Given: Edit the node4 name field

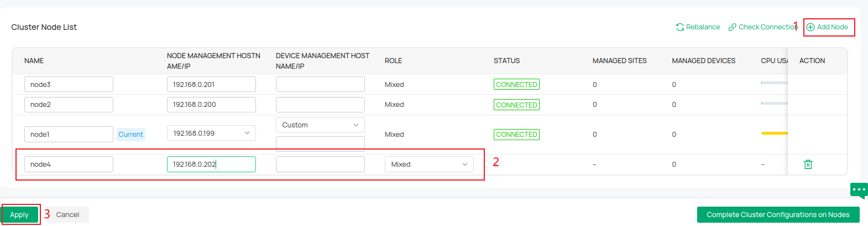Looking at the screenshot, I should (69, 165).
